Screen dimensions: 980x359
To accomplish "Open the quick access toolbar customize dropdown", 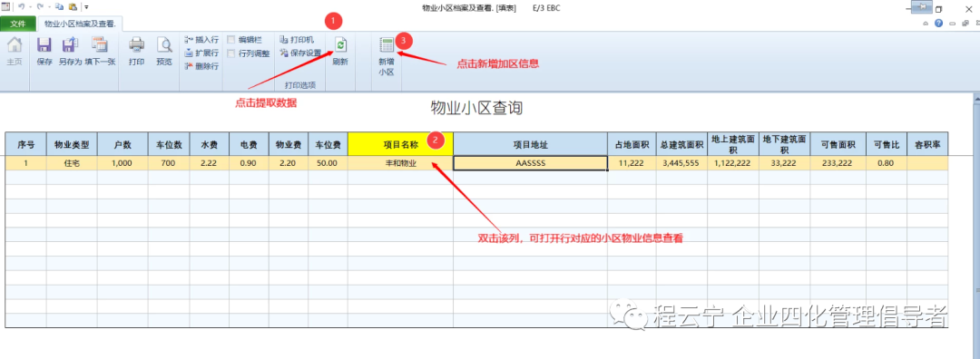I will [x=86, y=7].
